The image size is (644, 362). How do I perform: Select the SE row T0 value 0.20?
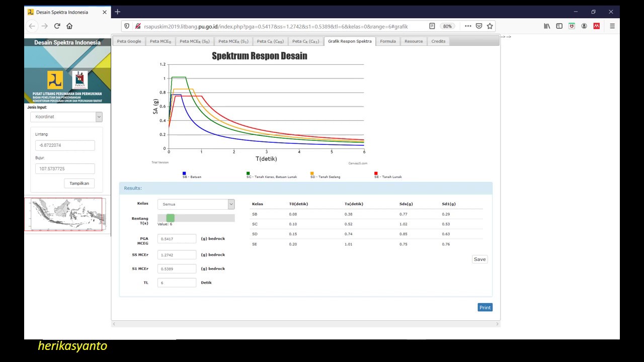coord(293,244)
